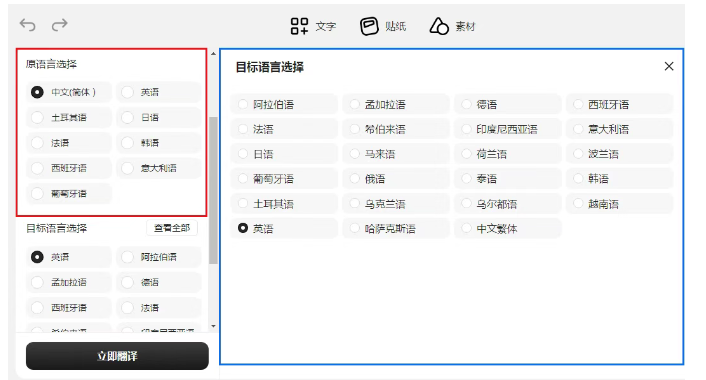
Task: Select 西班牙语 in source language list
Action: click(68, 168)
